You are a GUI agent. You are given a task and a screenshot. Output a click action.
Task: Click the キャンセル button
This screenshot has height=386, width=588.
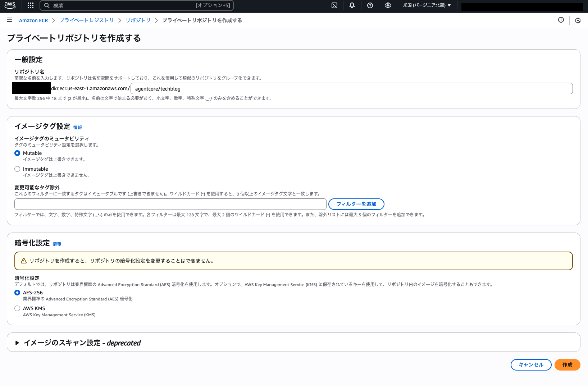(531, 365)
